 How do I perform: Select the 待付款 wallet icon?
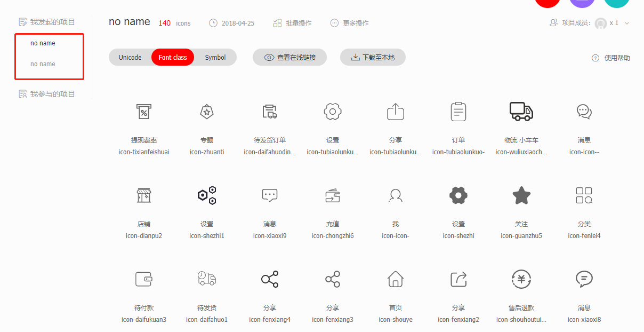tap(144, 279)
